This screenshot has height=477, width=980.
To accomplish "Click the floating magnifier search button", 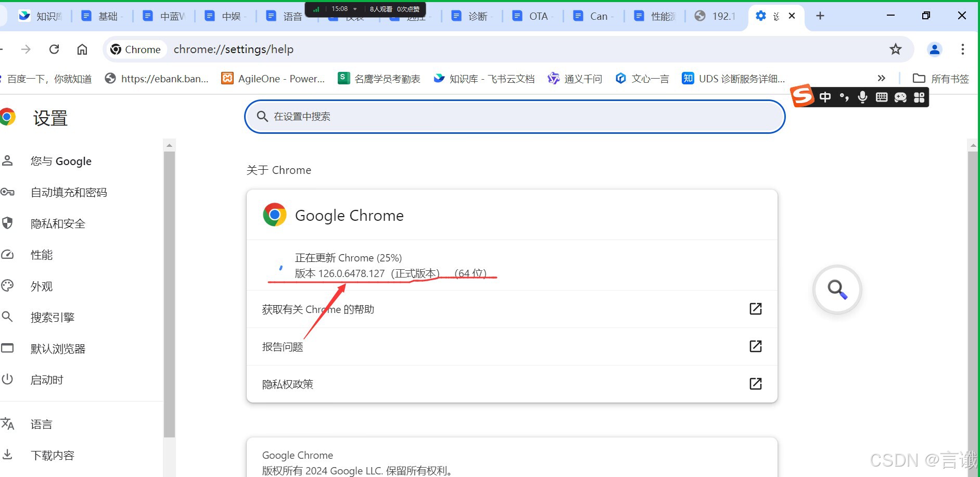I will coord(837,289).
